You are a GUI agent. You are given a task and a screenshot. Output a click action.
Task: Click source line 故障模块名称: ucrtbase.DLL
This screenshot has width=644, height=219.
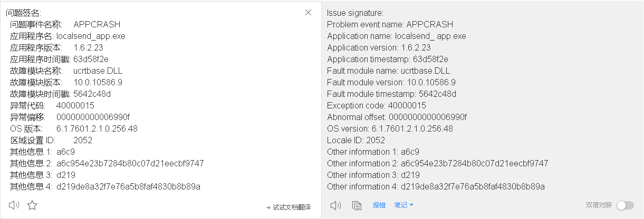[x=66, y=71]
